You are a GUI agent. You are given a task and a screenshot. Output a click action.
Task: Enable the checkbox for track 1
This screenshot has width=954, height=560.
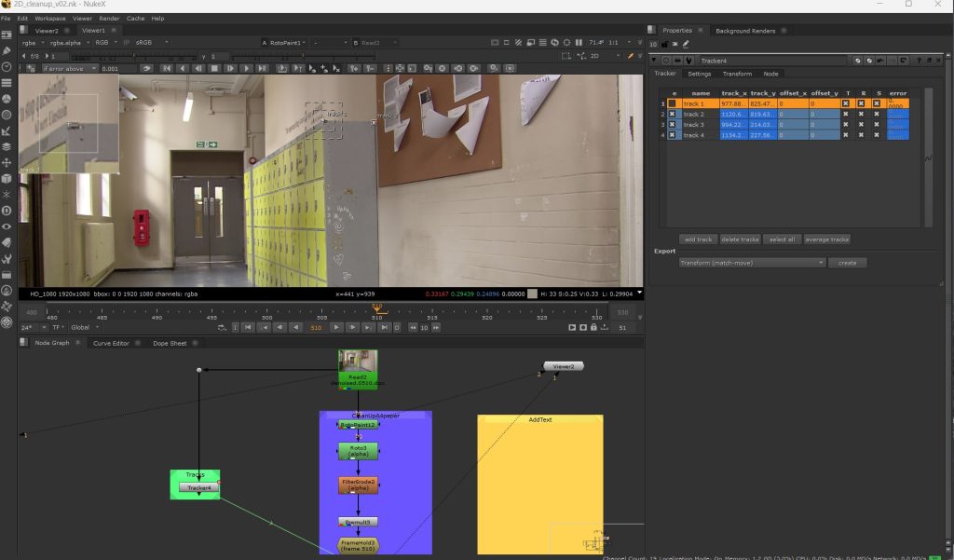coord(672,103)
